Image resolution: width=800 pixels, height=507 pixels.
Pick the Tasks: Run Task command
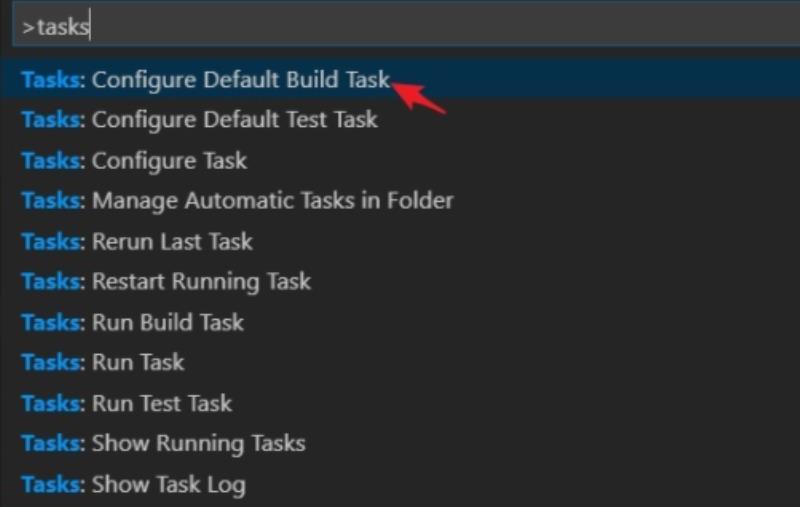point(400,363)
